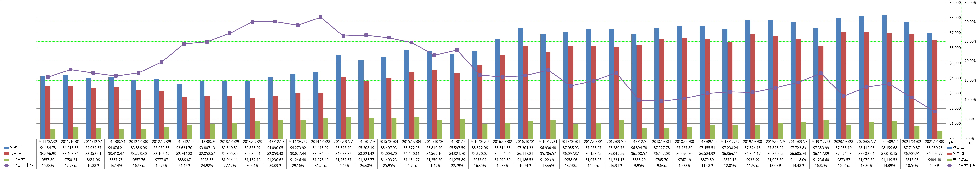Viewport: 980px width, 169px height.
Task: Click the $1,118.09 equity cell
Action: [x=798, y=160]
